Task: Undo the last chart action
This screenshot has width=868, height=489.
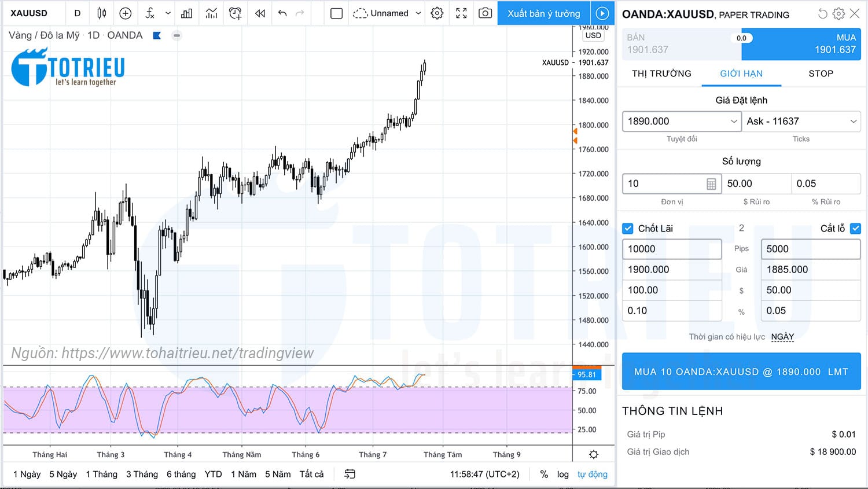Action: pos(282,13)
